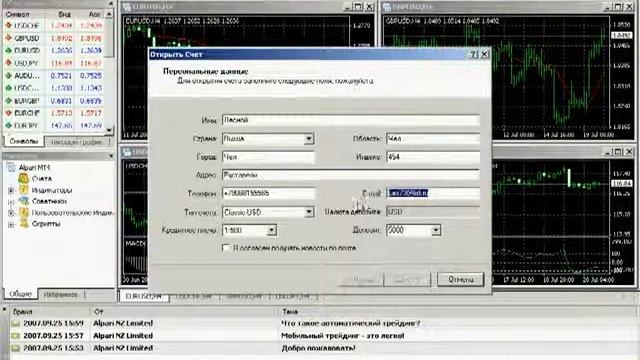Click the EURUSD chart window title icon
The height and width of the screenshot is (360, 640).
(x=127, y=7)
